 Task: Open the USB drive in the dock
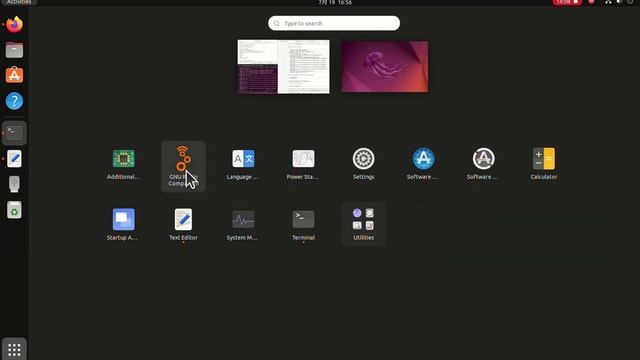coord(14,184)
